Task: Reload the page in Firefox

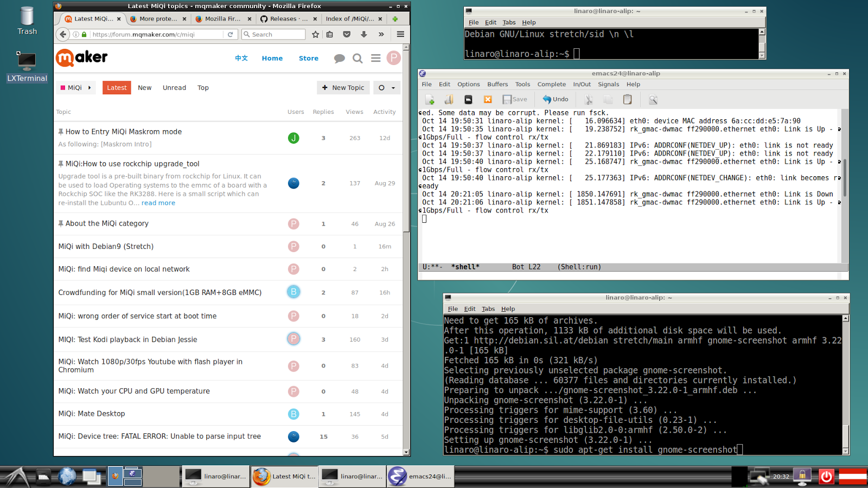Action: point(230,34)
